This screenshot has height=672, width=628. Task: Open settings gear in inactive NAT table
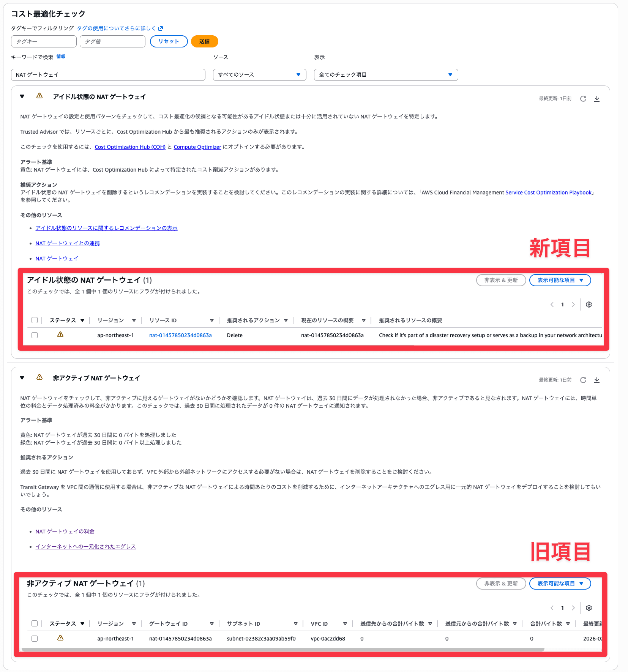pos(589,608)
